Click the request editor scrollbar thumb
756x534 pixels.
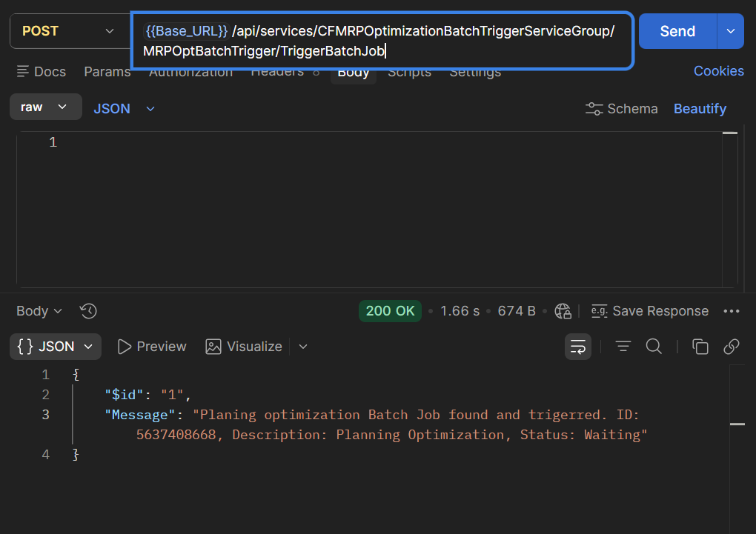730,133
